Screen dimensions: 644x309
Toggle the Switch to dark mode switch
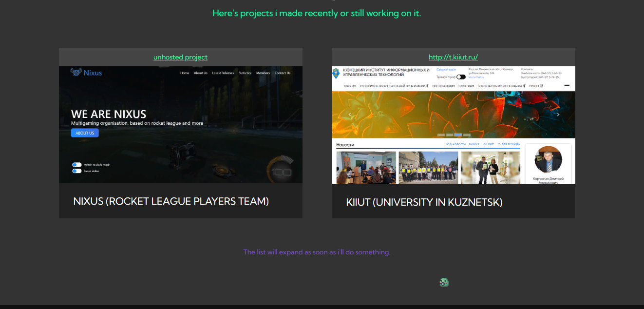(x=77, y=165)
